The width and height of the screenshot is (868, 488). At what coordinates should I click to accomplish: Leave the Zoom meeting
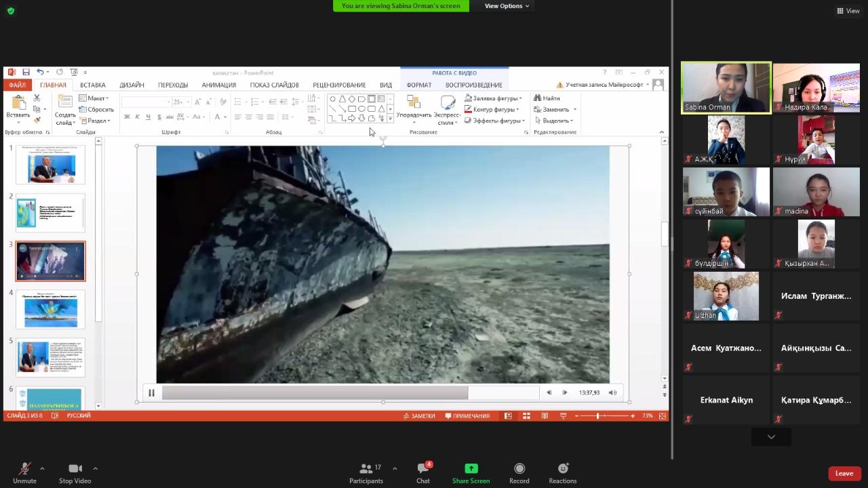pos(844,473)
